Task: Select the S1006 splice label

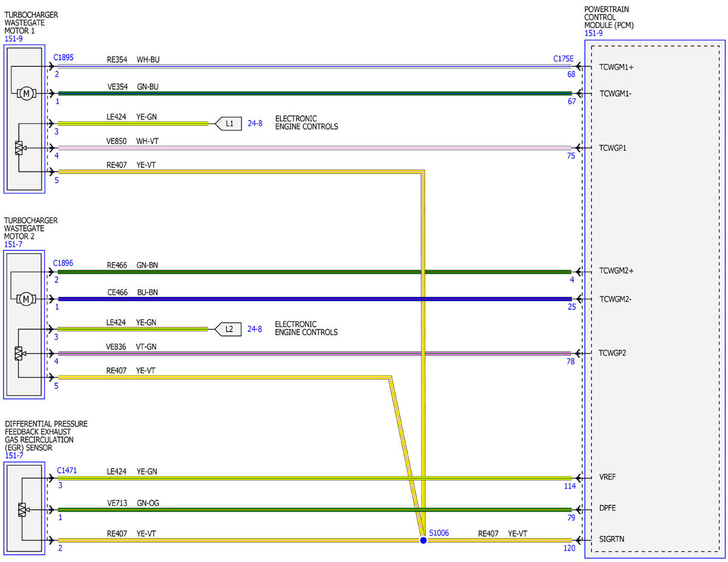Action: 439,533
